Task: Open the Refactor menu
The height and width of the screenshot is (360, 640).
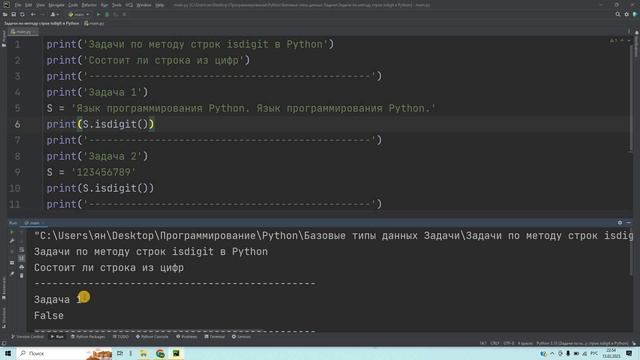Action: (x=89, y=5)
